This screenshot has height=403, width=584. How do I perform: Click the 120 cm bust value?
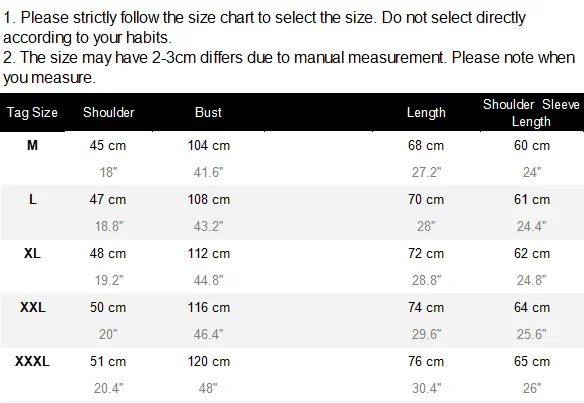(x=209, y=361)
